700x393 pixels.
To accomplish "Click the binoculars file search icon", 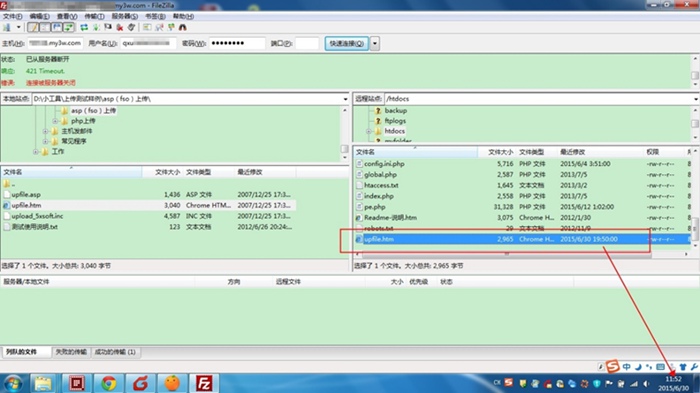I will [x=183, y=28].
